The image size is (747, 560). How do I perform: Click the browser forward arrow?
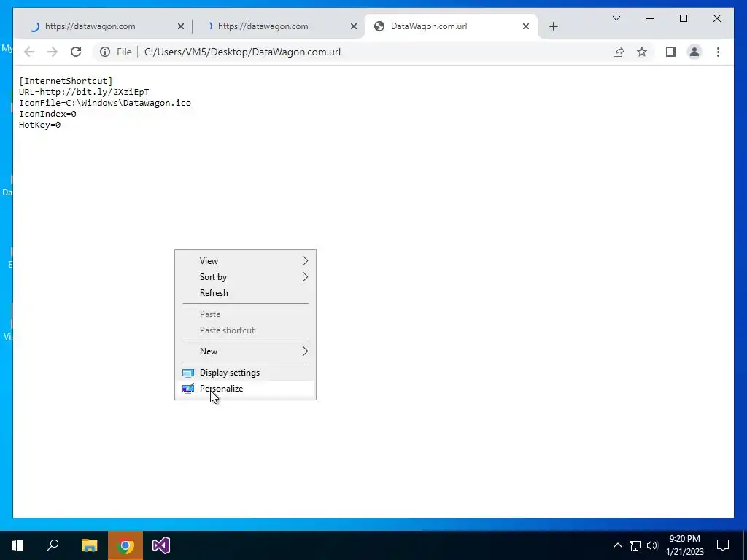(x=53, y=52)
